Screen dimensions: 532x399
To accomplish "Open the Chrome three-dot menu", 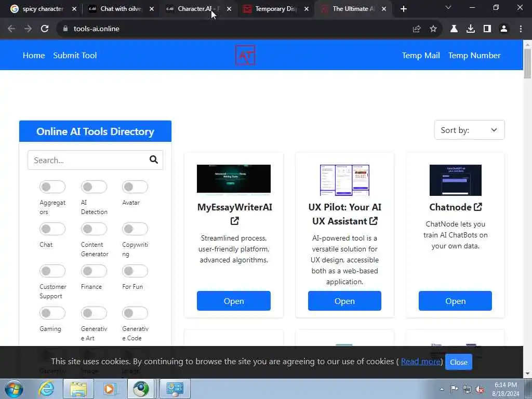I will pyautogui.click(x=521, y=29).
